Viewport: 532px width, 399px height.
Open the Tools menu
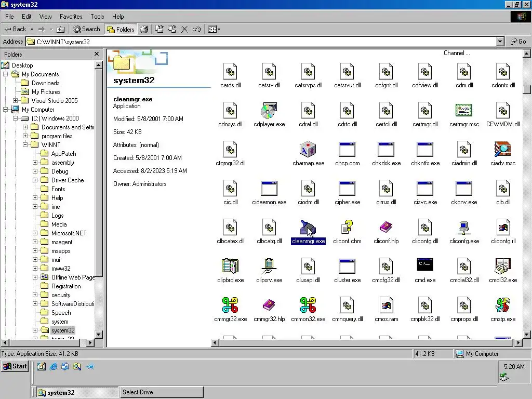pyautogui.click(x=97, y=16)
